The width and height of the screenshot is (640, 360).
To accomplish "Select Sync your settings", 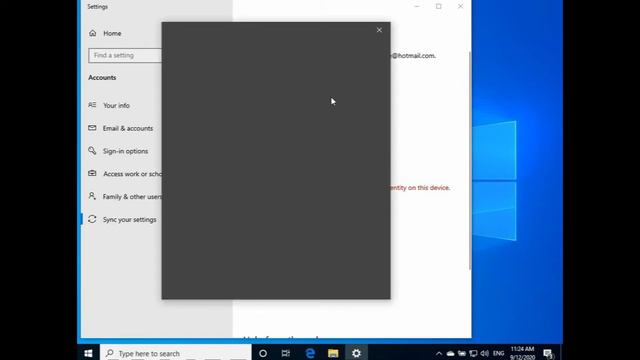I will (x=129, y=220).
